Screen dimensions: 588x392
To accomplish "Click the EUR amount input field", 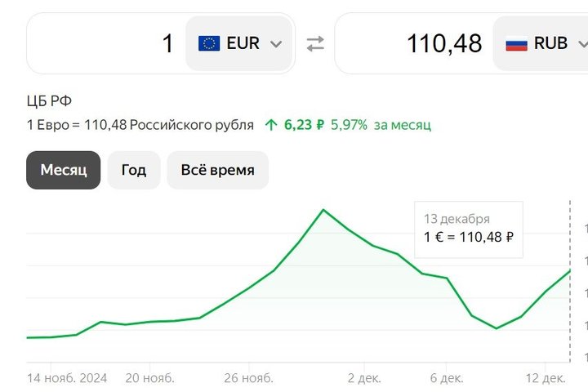I will pos(106,43).
